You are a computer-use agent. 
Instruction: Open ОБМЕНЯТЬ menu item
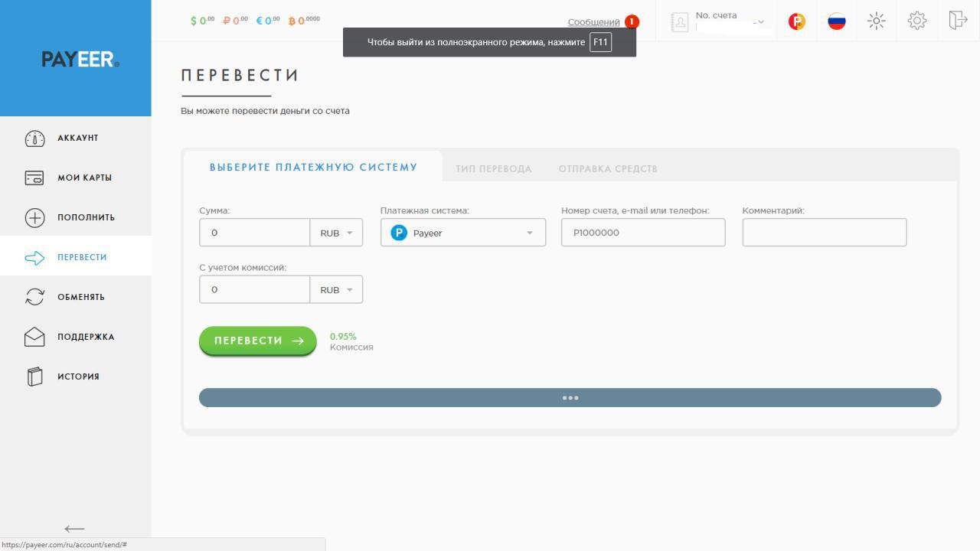[81, 297]
